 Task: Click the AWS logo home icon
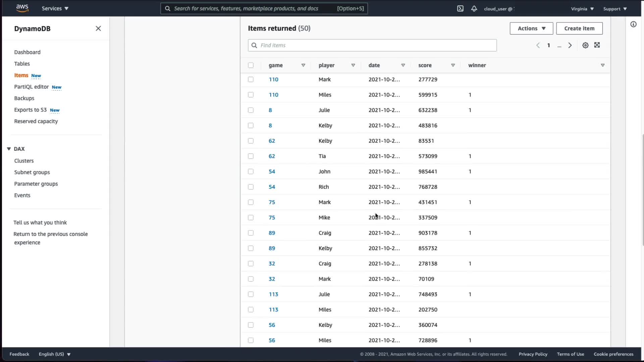click(x=22, y=8)
